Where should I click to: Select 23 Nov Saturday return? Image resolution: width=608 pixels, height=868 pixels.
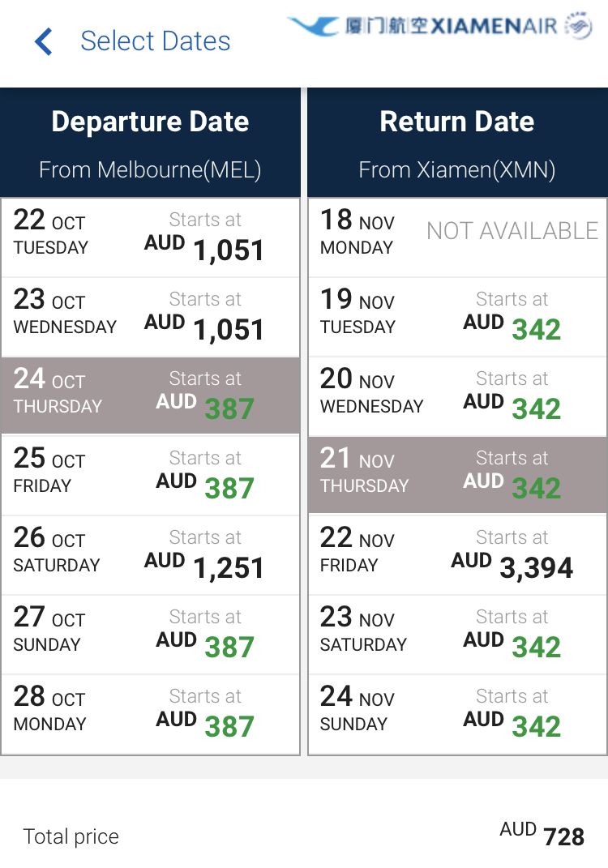pyautogui.click(x=457, y=635)
